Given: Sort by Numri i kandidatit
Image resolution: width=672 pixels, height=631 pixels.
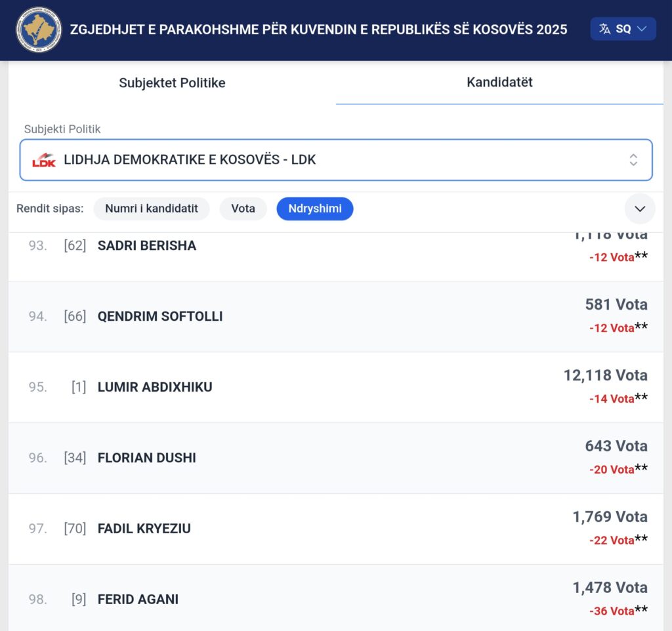Looking at the screenshot, I should [152, 209].
